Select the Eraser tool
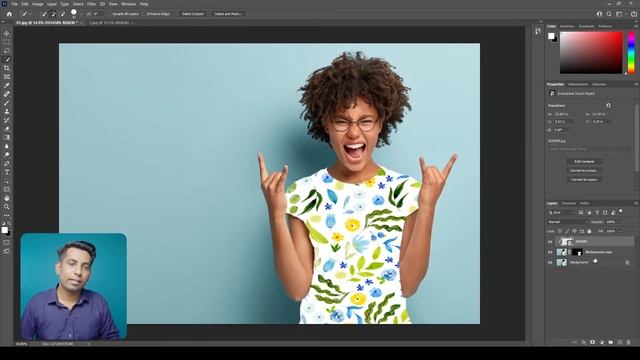 pyautogui.click(x=7, y=129)
